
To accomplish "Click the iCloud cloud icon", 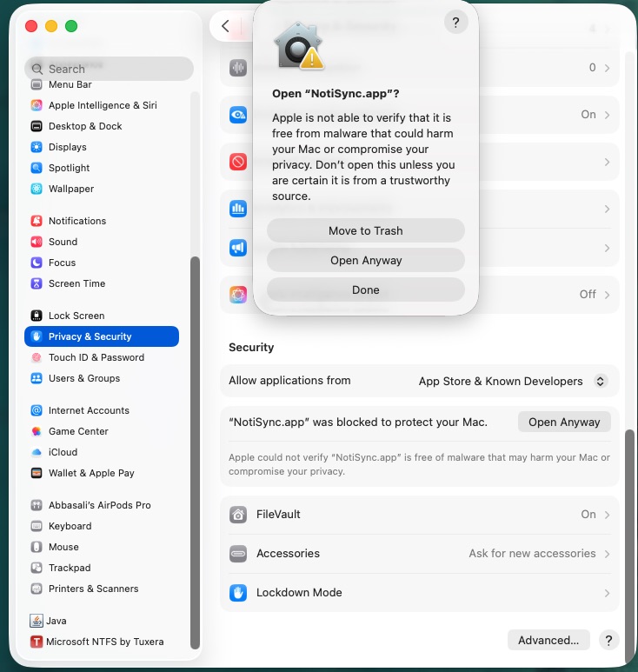I will click(x=37, y=452).
